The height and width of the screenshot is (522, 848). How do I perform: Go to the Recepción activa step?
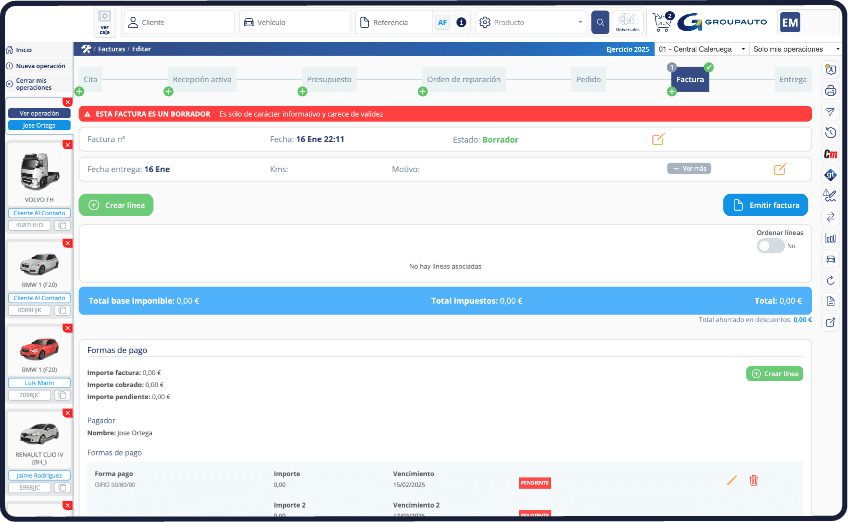202,79
